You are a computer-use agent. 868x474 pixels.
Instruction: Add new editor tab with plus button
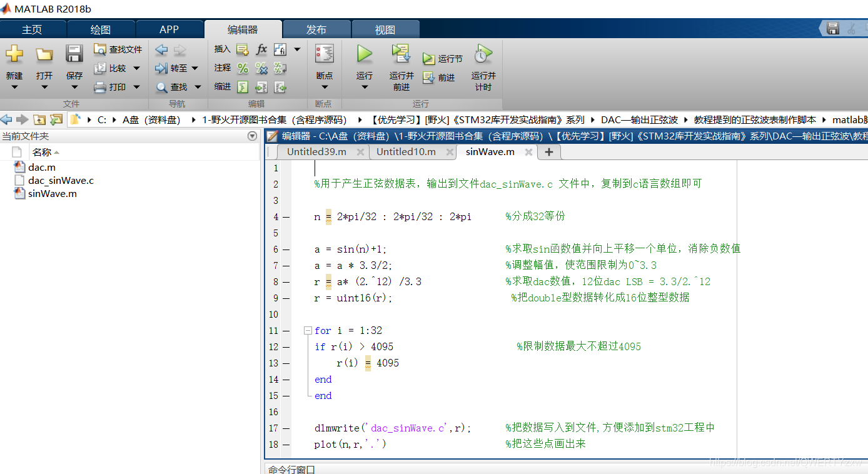click(x=549, y=152)
